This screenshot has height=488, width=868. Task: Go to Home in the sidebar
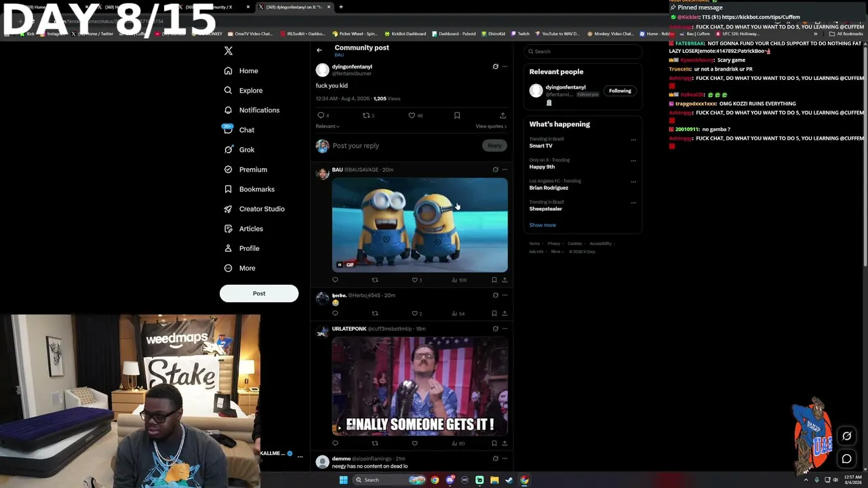(x=241, y=70)
